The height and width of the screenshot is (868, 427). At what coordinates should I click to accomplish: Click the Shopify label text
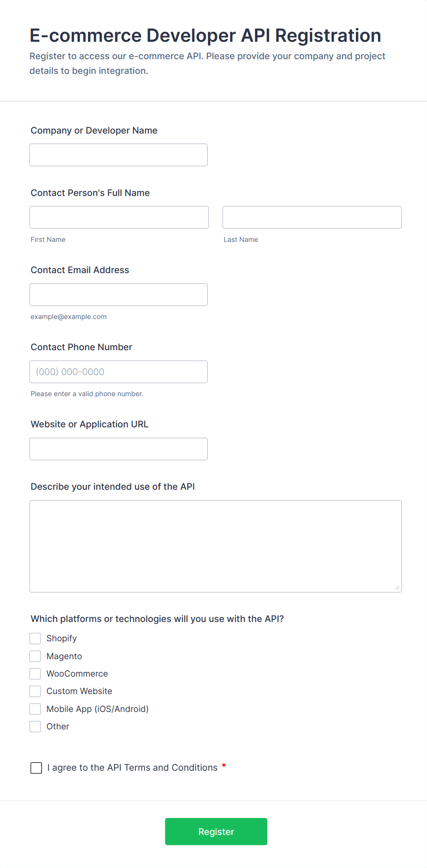[62, 638]
